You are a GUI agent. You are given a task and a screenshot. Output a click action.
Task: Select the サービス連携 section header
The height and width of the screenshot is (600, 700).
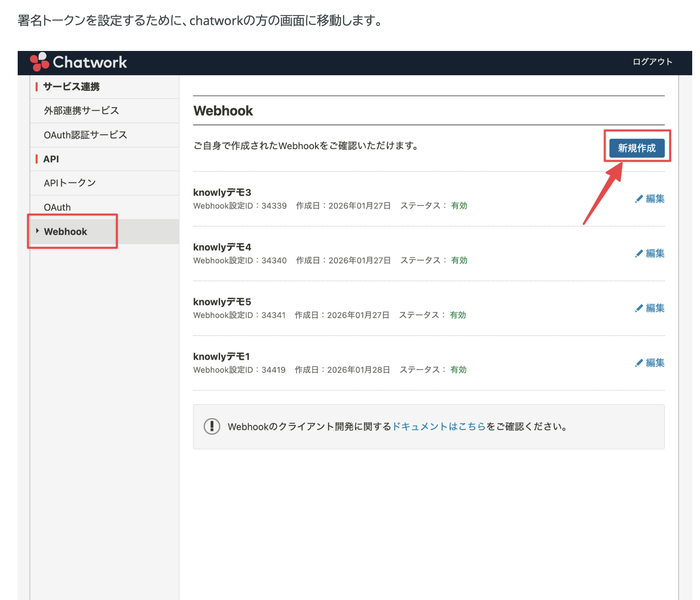(x=72, y=87)
